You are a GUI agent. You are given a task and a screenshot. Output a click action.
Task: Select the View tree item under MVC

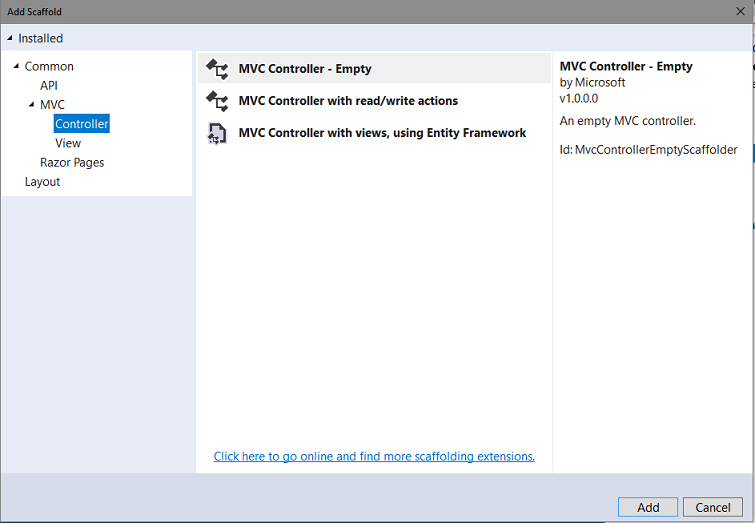[68, 143]
